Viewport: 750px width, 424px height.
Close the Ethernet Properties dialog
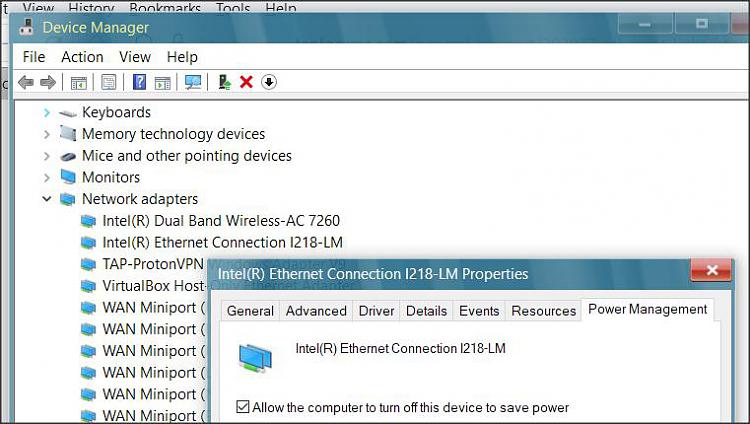pos(711,270)
